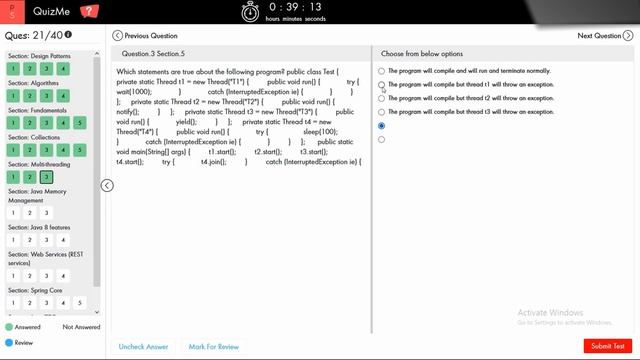Image resolution: width=640 pixels, height=360 pixels.
Task: Click Mark For Review
Action: [x=213, y=347]
